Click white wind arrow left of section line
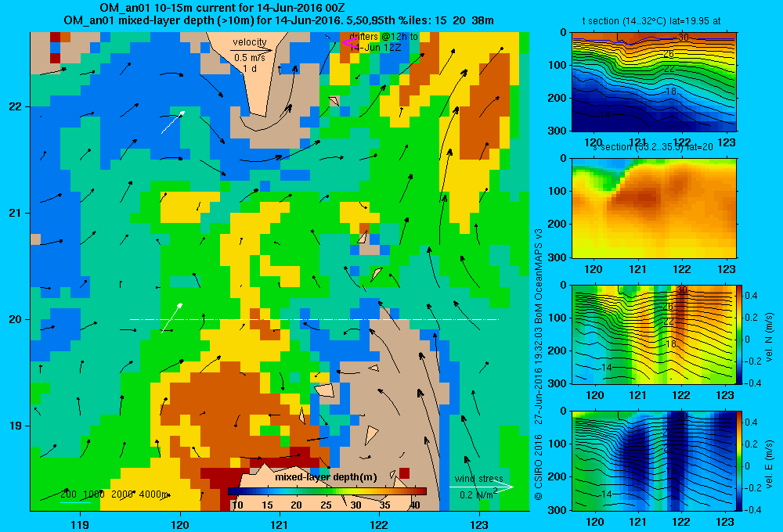The height and width of the screenshot is (532, 783). tap(171, 318)
